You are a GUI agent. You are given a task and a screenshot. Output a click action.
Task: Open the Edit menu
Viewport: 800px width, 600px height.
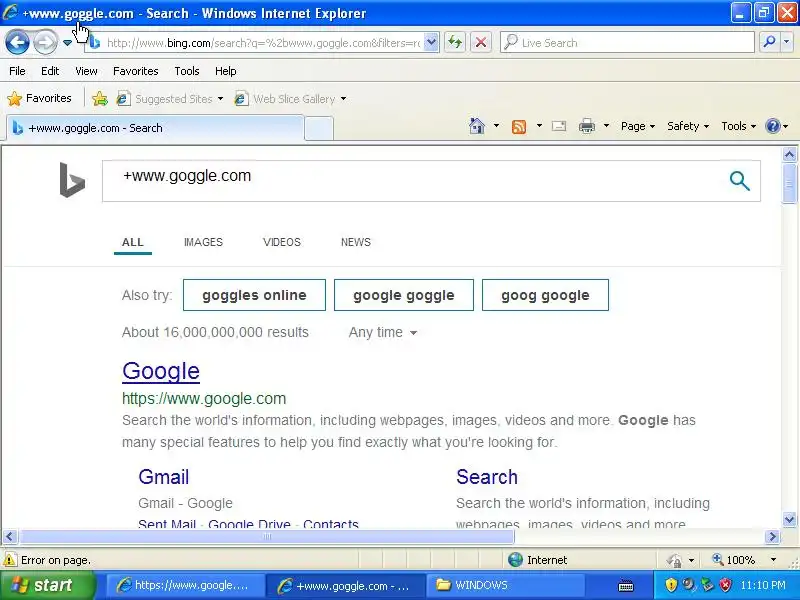50,71
